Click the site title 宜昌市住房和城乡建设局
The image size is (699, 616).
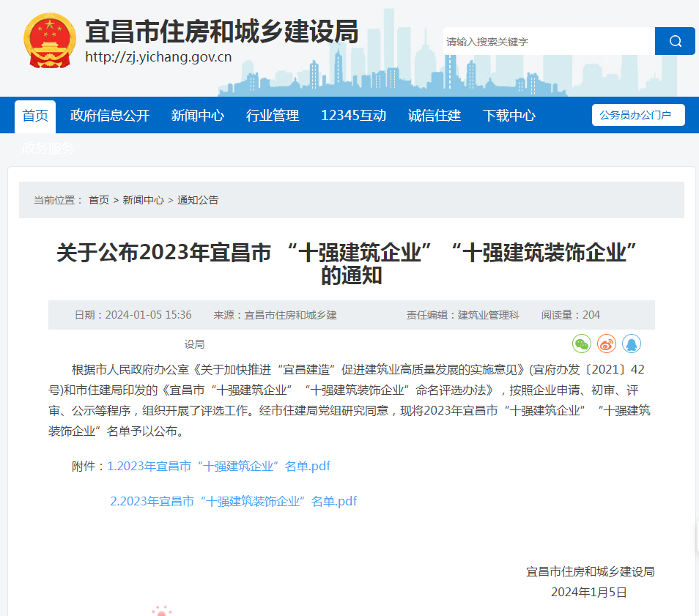[x=221, y=31]
